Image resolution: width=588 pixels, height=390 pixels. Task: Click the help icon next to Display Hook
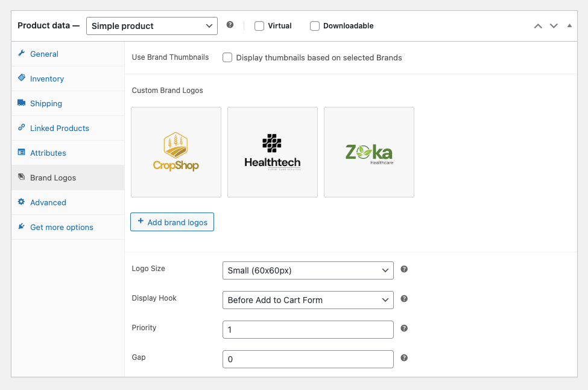[x=404, y=299]
